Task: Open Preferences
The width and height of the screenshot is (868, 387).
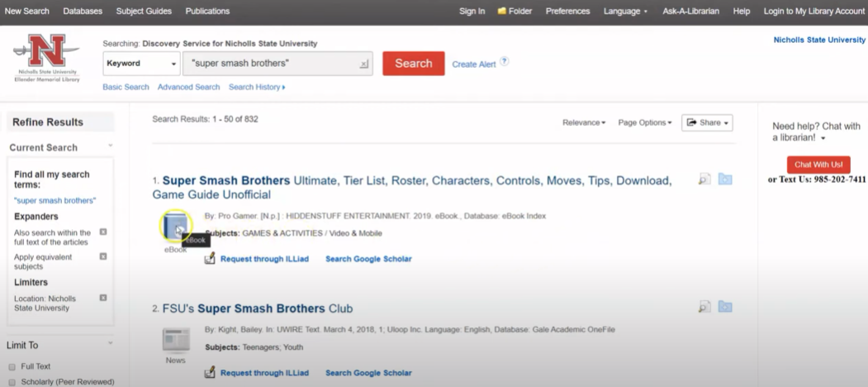Action: tap(567, 11)
